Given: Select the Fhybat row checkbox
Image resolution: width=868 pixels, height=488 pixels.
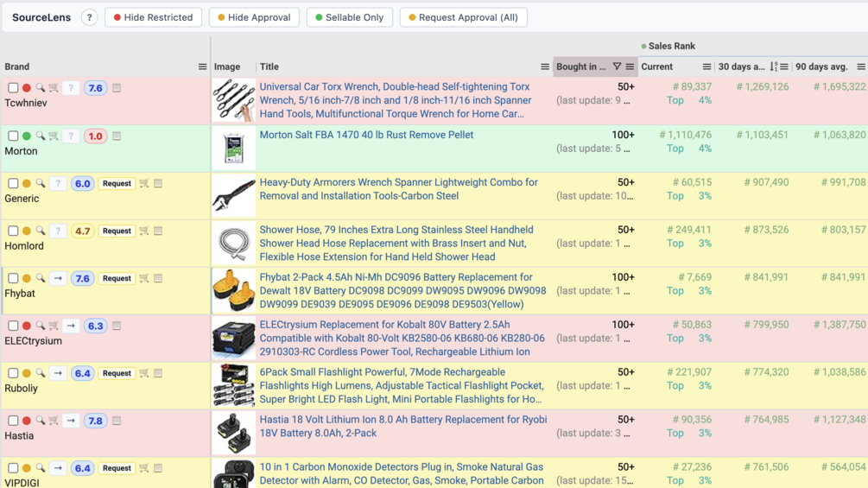Looking at the screenshot, I should (x=13, y=278).
